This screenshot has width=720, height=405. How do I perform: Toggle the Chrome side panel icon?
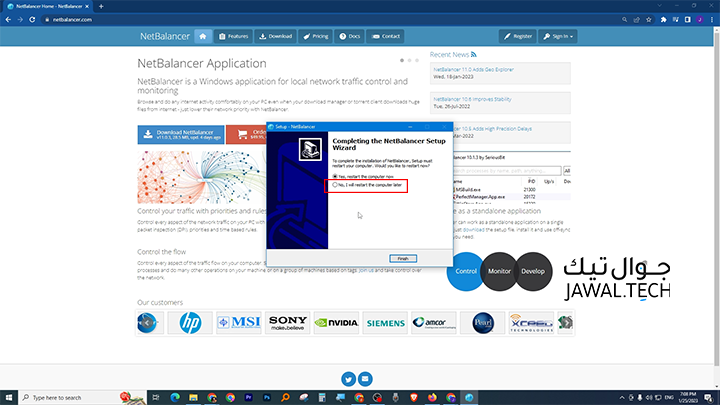(687, 20)
